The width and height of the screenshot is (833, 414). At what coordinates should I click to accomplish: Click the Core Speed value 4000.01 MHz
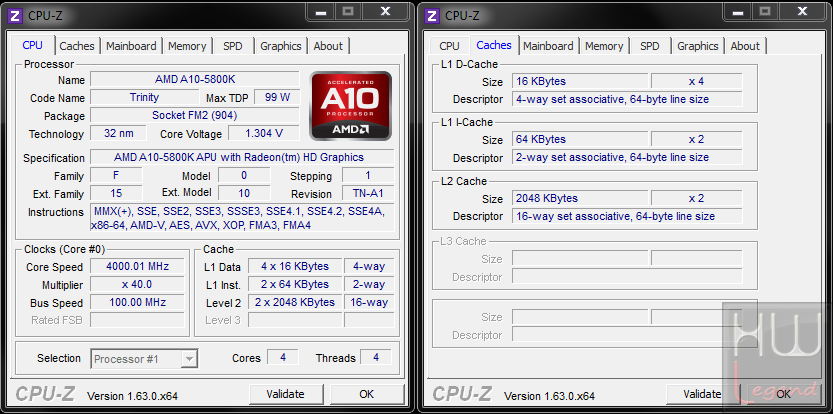(138, 266)
